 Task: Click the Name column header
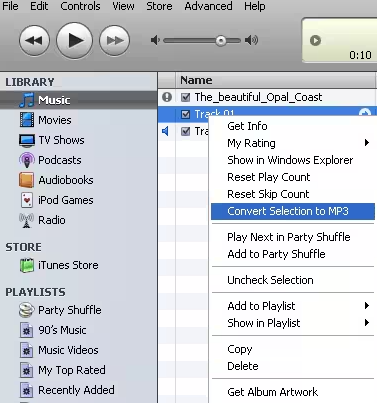(276, 80)
